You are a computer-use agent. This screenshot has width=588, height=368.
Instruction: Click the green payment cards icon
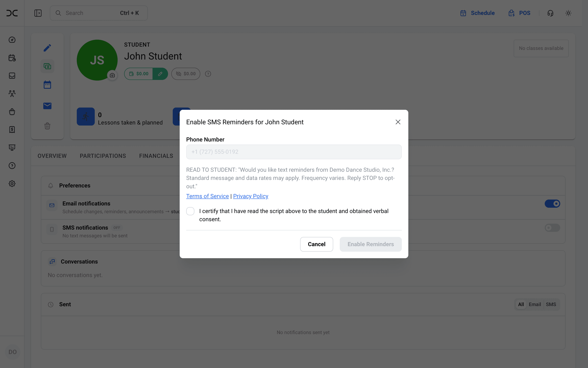[47, 66]
